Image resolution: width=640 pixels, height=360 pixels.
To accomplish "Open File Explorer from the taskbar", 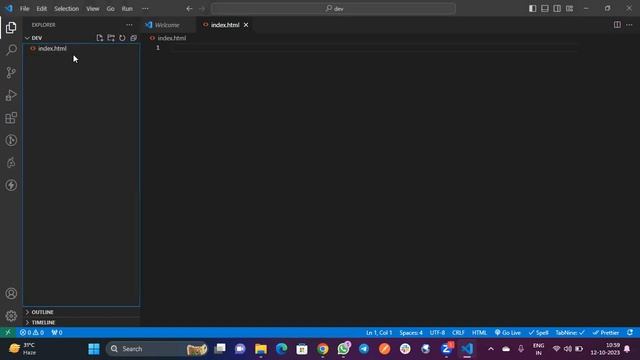I will coord(261,349).
